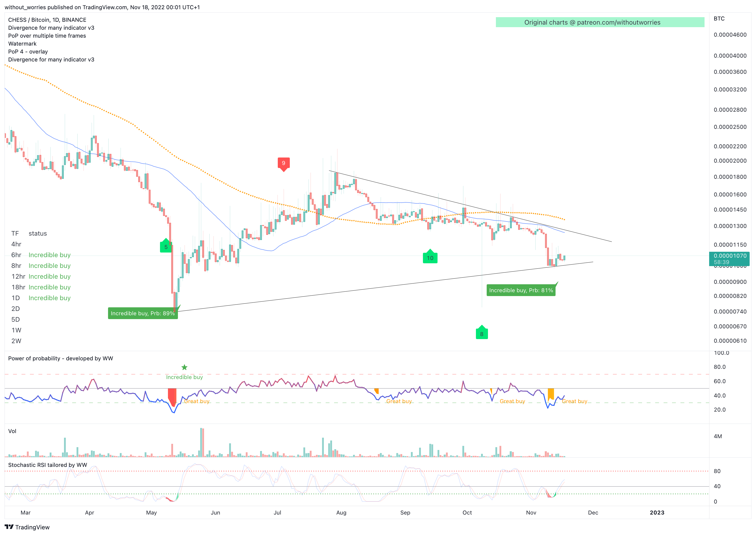Click the Watermark indicator legend
756x535 pixels.
[x=22, y=44]
